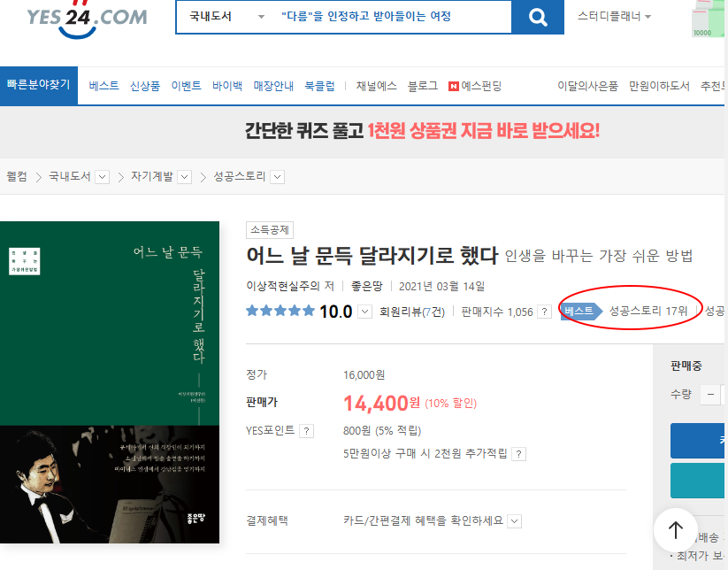
Task: Go to 자기계발 breadcrumb
Action: point(152,176)
